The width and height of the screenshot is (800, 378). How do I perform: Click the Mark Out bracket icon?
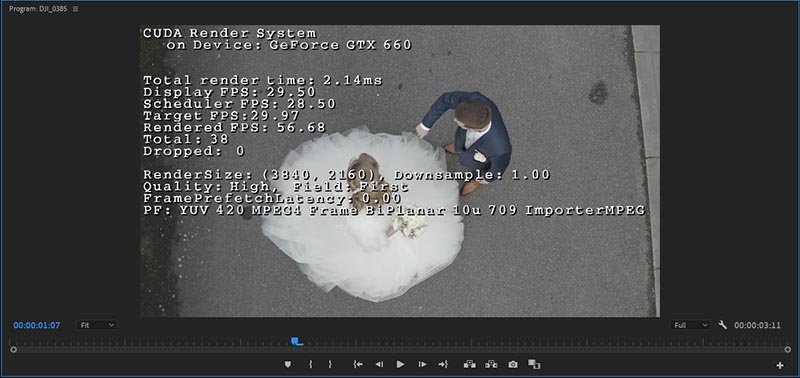point(330,364)
